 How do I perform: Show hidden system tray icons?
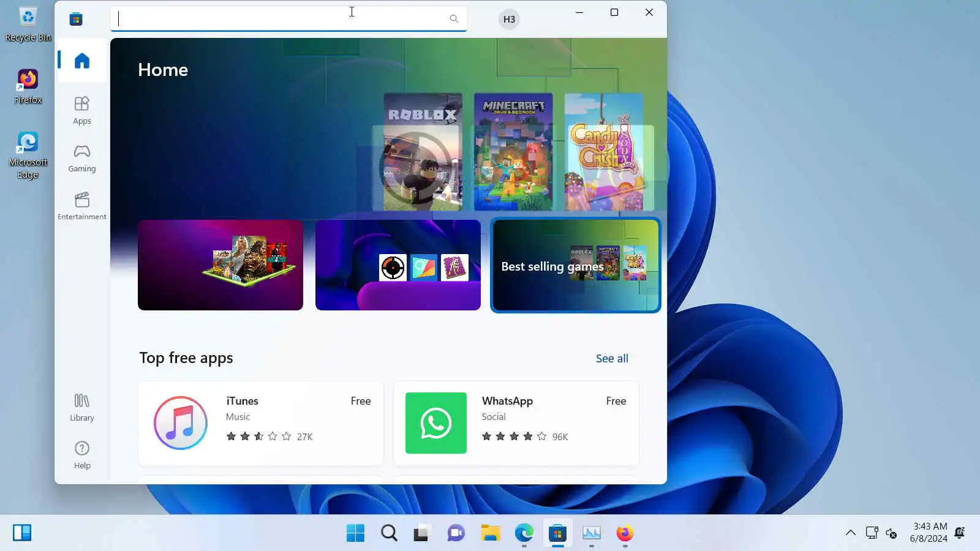851,533
